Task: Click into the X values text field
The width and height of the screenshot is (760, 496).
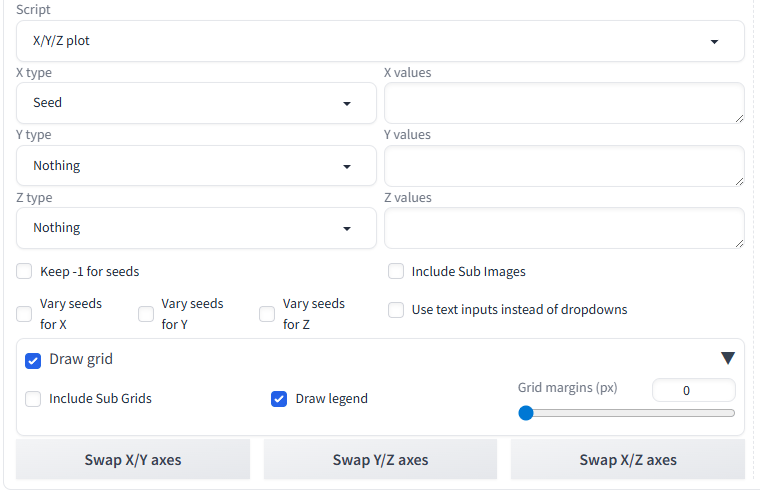Action: coord(564,103)
